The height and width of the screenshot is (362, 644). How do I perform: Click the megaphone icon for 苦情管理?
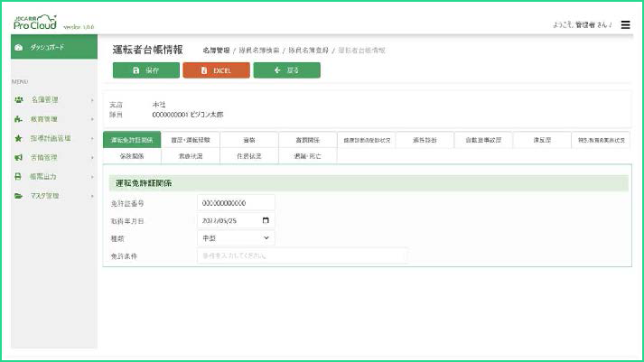(x=18, y=157)
